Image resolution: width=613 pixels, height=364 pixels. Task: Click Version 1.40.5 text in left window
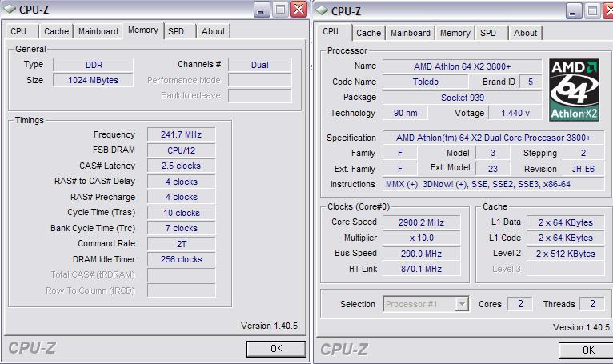(269, 326)
